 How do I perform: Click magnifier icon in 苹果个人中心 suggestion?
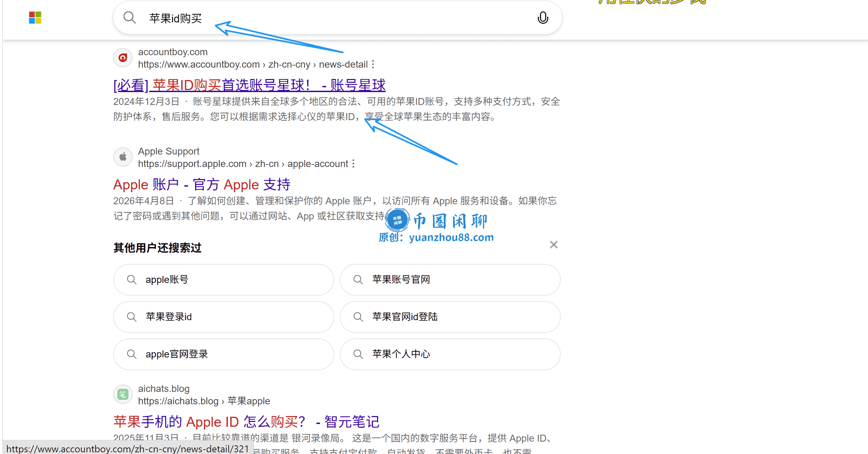click(x=358, y=354)
